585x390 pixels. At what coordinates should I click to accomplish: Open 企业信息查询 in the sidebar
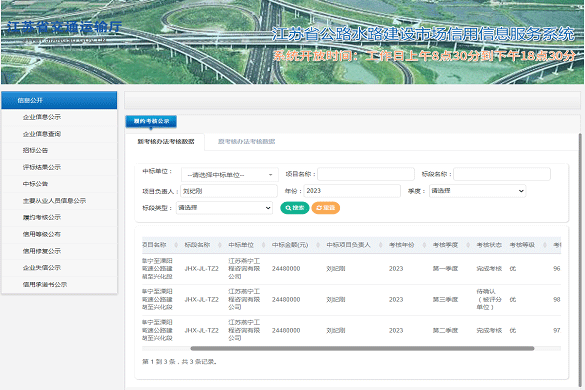(42, 134)
